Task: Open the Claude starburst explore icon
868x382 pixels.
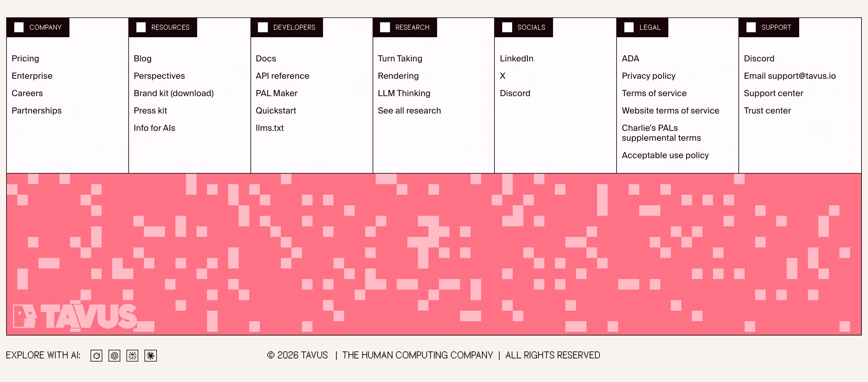Action: tap(151, 355)
